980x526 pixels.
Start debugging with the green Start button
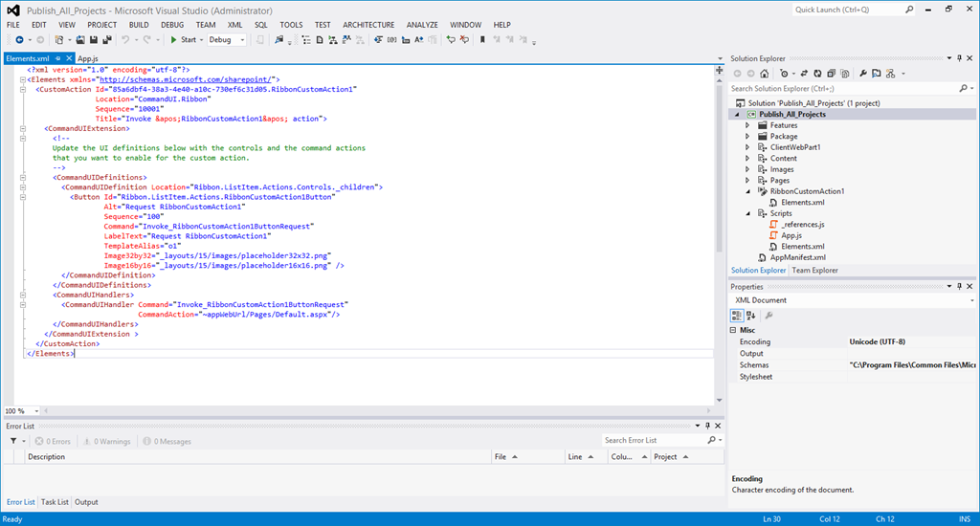[184, 40]
